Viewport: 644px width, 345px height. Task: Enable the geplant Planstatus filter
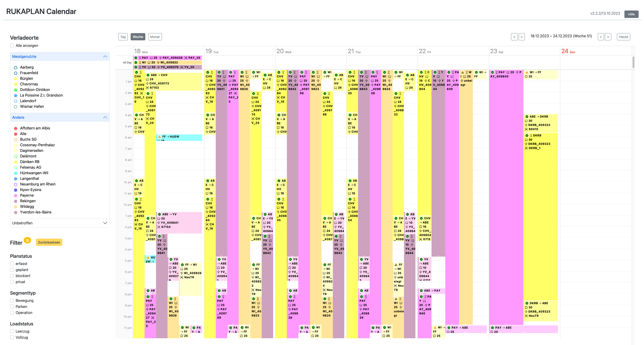click(x=12, y=269)
